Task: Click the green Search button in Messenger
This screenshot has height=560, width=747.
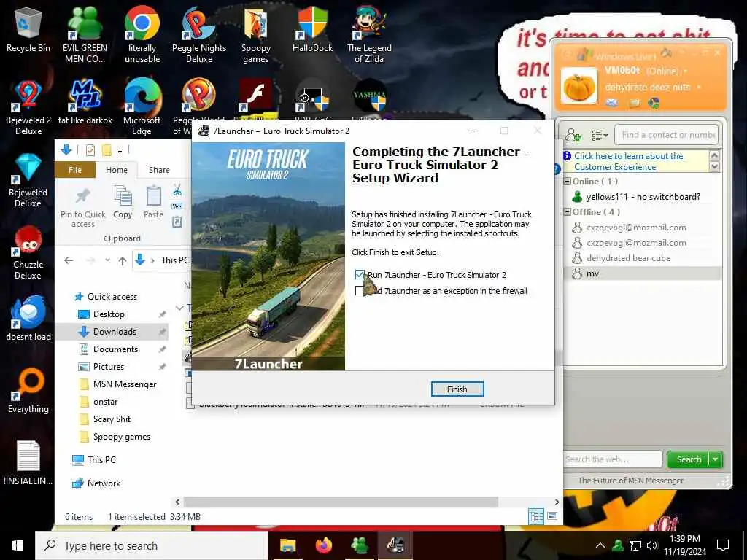Action: 689,459
